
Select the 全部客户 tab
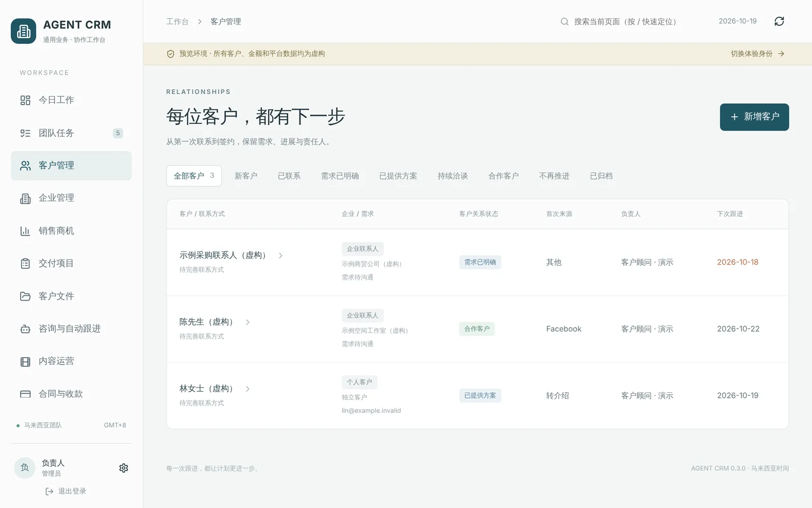pos(194,176)
